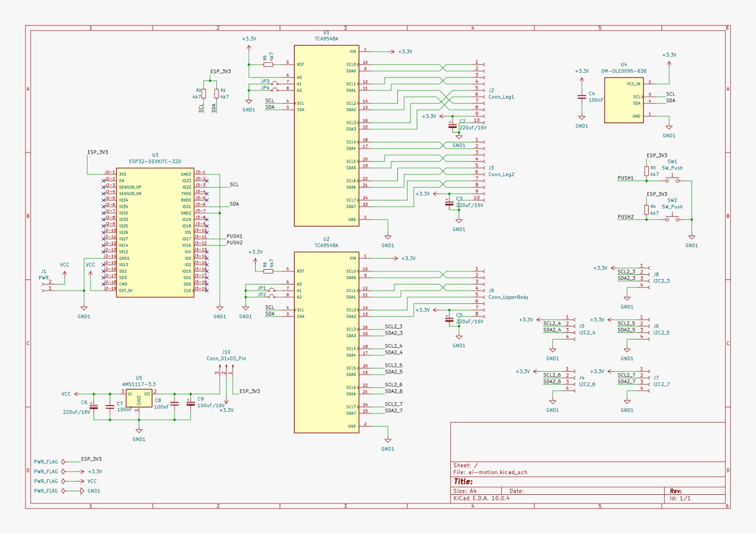This screenshot has height=534, width=756.
Task: Click the 'KiCad E.D.A. 10.0.4' text
Action: 481,498
